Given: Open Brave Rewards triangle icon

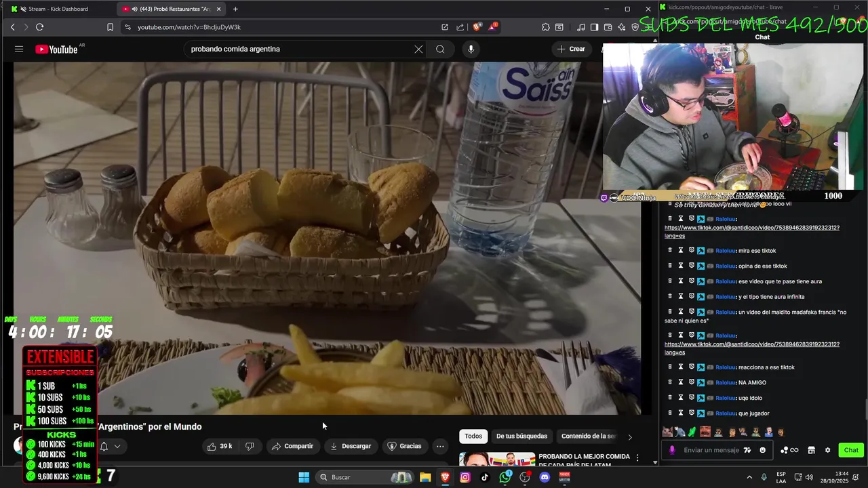Looking at the screenshot, I should pos(493,27).
